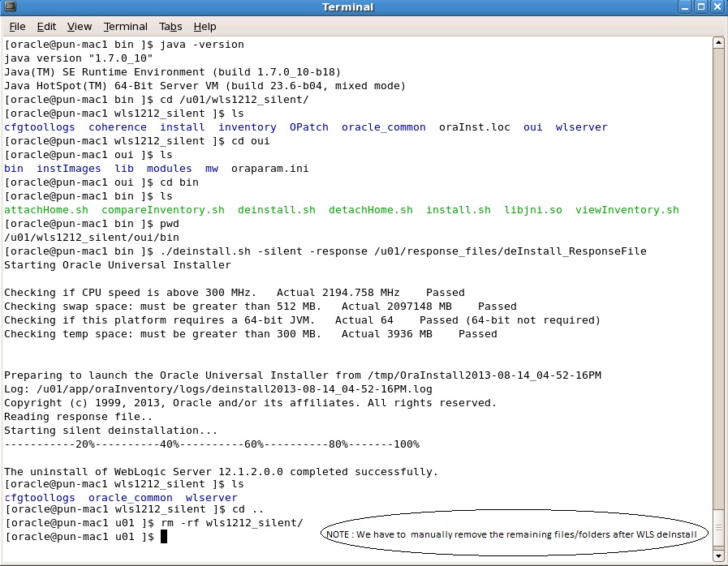Click the 'modules' directory name
This screenshot has width=728, height=566.
(x=169, y=169)
